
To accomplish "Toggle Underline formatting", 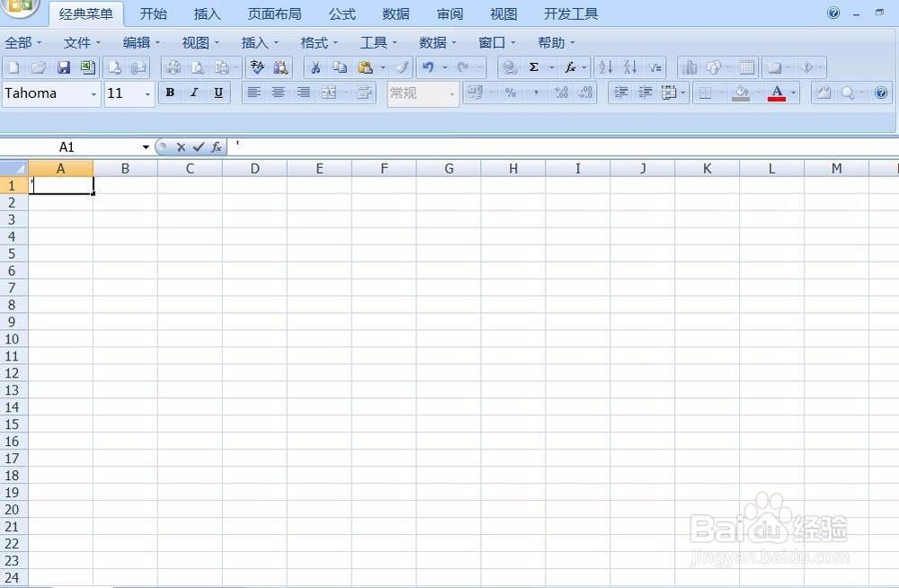I will tap(218, 93).
